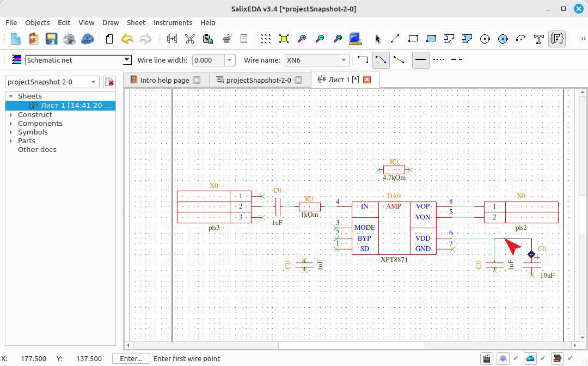The height and width of the screenshot is (366, 588).
Task: Fit view to yellow box
Action: [x=284, y=39]
